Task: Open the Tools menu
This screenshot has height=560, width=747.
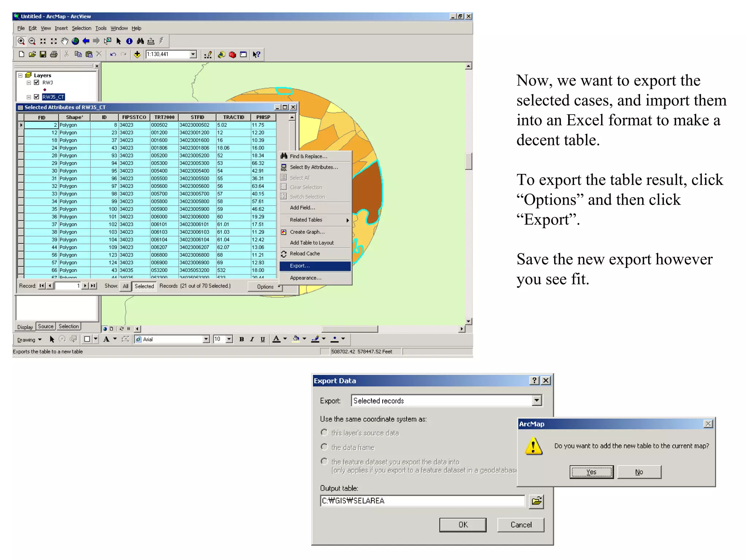Action: coord(101,28)
